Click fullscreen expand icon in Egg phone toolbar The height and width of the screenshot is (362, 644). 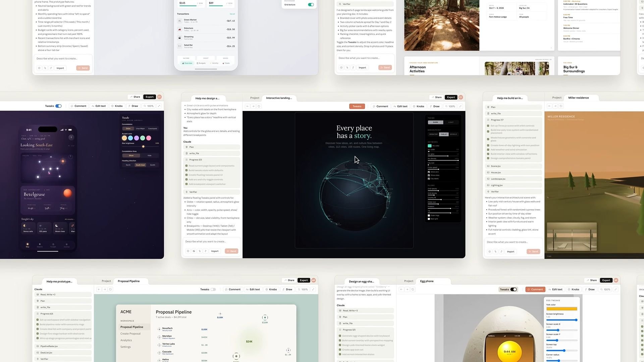point(615,289)
